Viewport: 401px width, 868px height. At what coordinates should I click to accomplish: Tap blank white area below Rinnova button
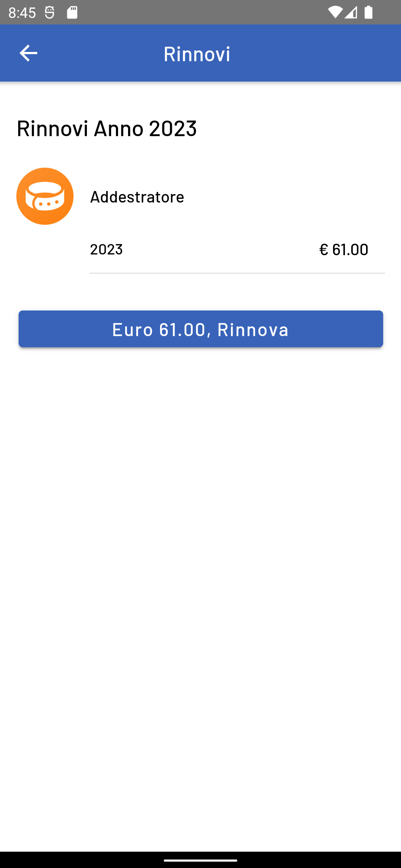pos(200,556)
